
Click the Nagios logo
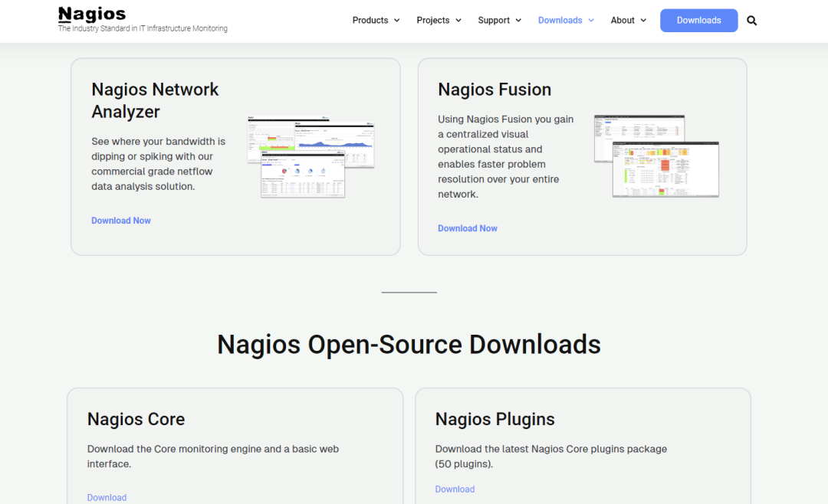click(x=92, y=15)
